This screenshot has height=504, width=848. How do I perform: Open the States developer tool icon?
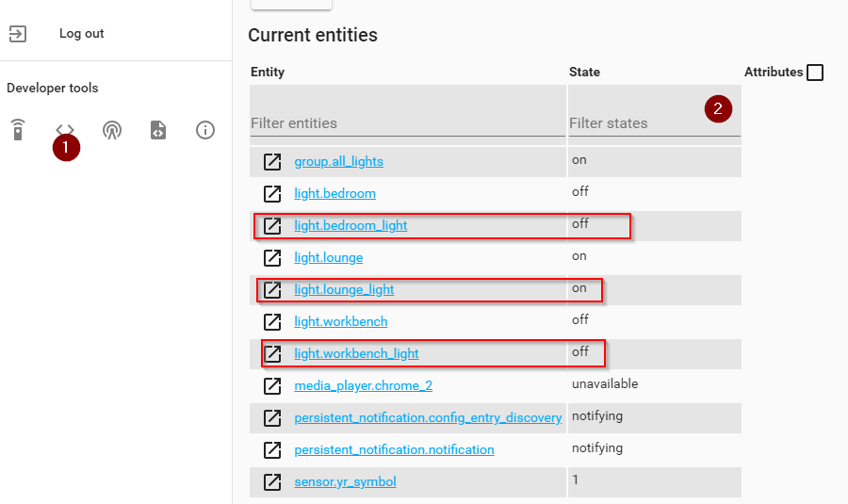pyautogui.click(x=64, y=129)
